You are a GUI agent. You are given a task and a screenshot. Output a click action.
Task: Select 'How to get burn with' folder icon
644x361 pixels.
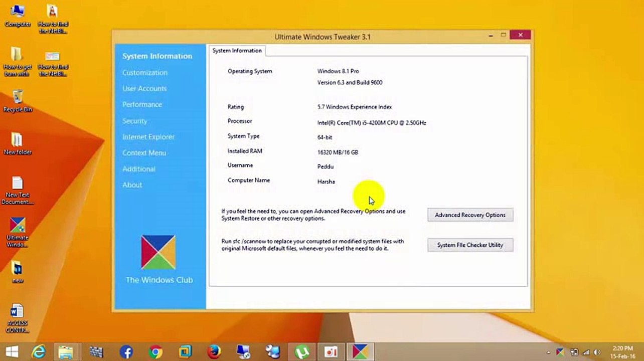click(18, 62)
